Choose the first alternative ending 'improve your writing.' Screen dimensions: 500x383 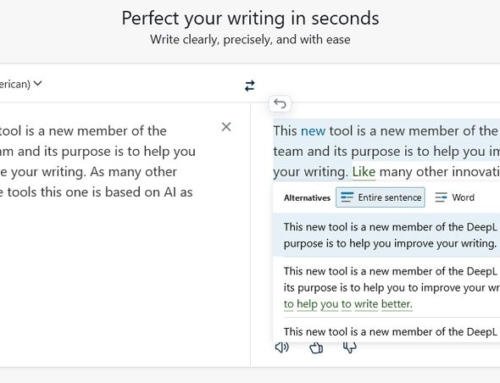point(386,235)
